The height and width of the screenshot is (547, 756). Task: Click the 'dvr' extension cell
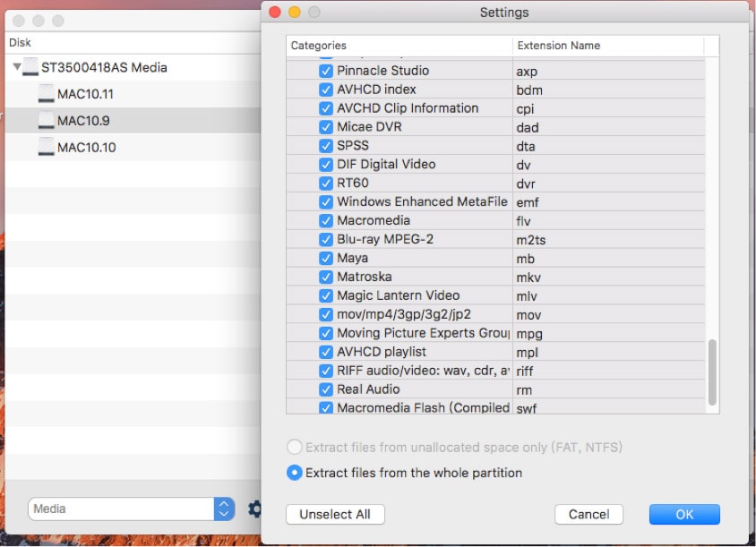point(608,184)
